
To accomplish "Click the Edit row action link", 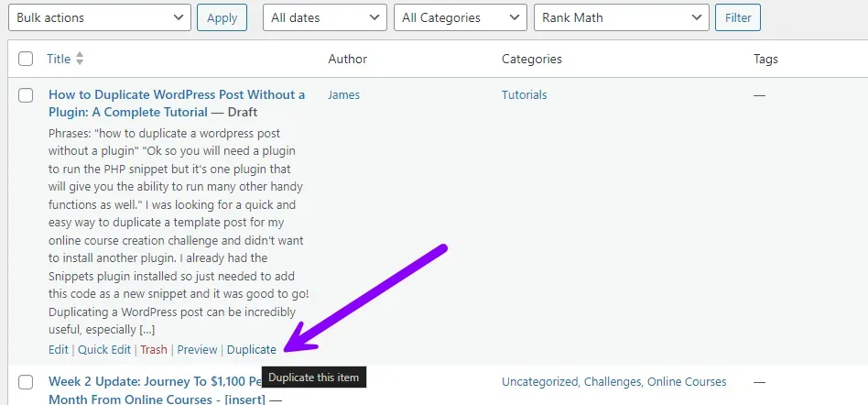I will [x=58, y=350].
